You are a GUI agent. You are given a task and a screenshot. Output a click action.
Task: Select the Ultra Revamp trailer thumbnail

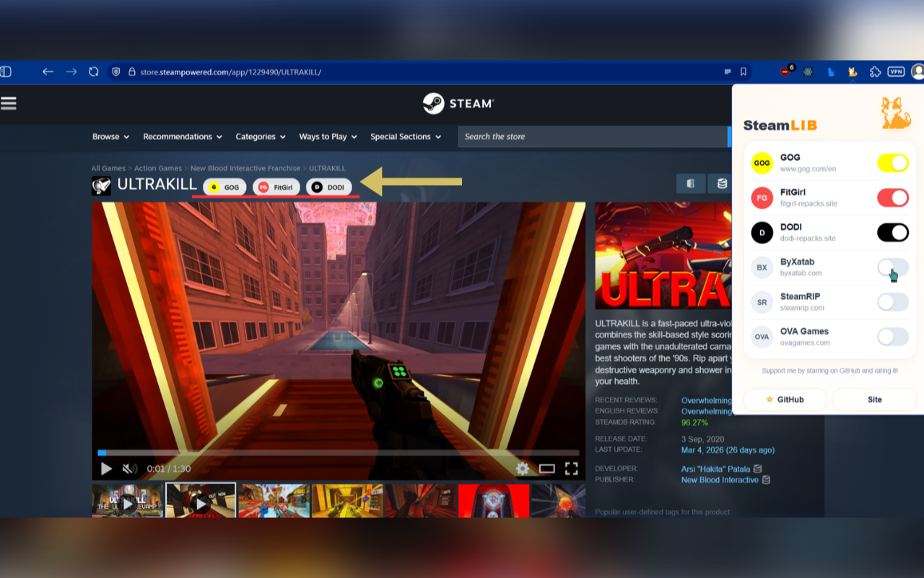click(x=128, y=501)
